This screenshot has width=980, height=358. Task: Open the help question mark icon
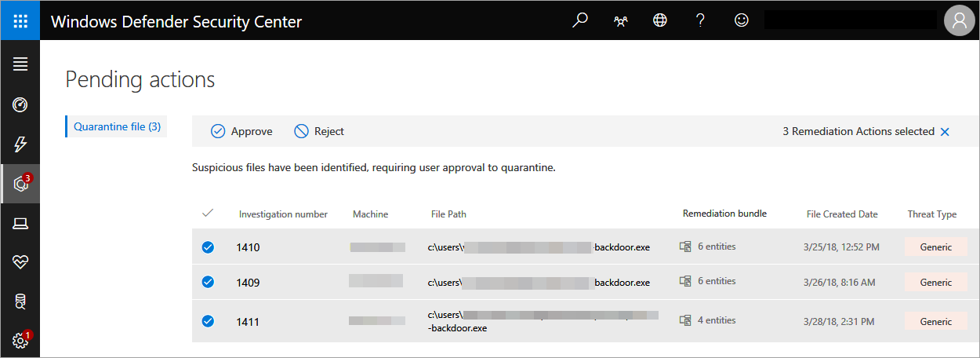[x=700, y=21]
